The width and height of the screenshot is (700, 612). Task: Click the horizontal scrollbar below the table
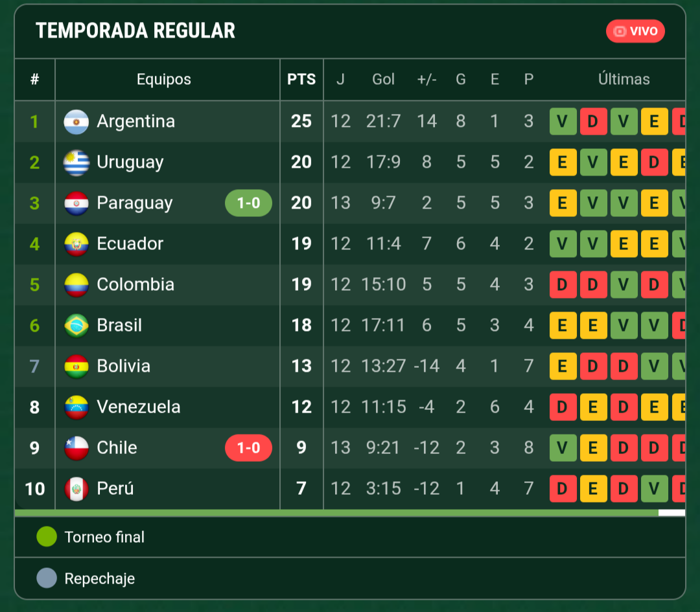point(350,513)
